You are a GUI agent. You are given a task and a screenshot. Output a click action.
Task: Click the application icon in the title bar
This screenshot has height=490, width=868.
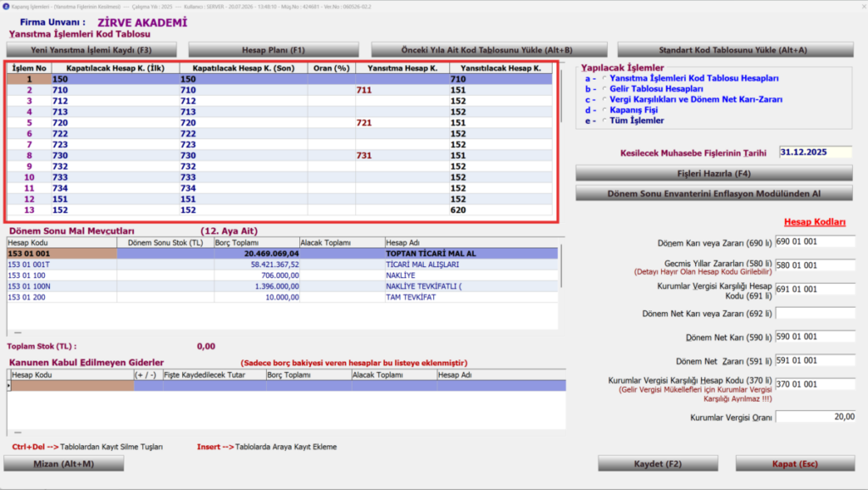[x=6, y=7]
